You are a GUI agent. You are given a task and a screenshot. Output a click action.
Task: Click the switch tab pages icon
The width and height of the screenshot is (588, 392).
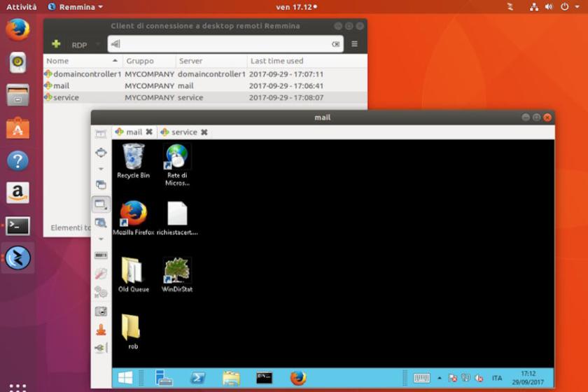pyautogui.click(x=101, y=185)
